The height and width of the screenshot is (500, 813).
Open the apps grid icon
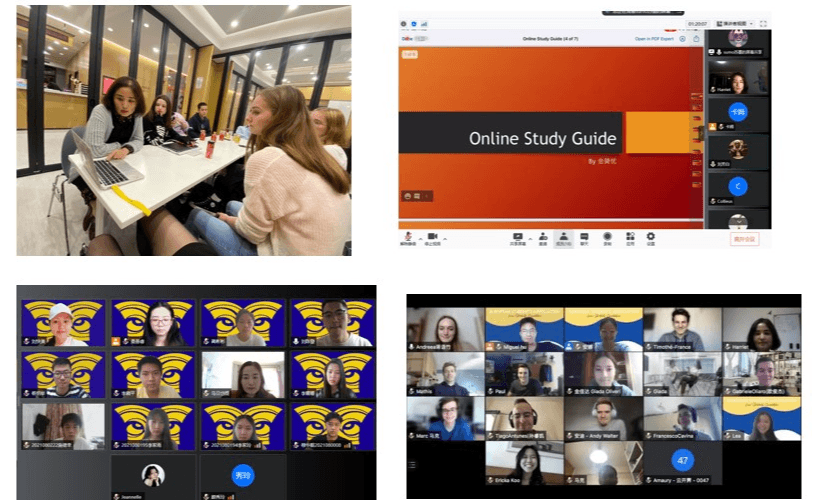click(629, 236)
